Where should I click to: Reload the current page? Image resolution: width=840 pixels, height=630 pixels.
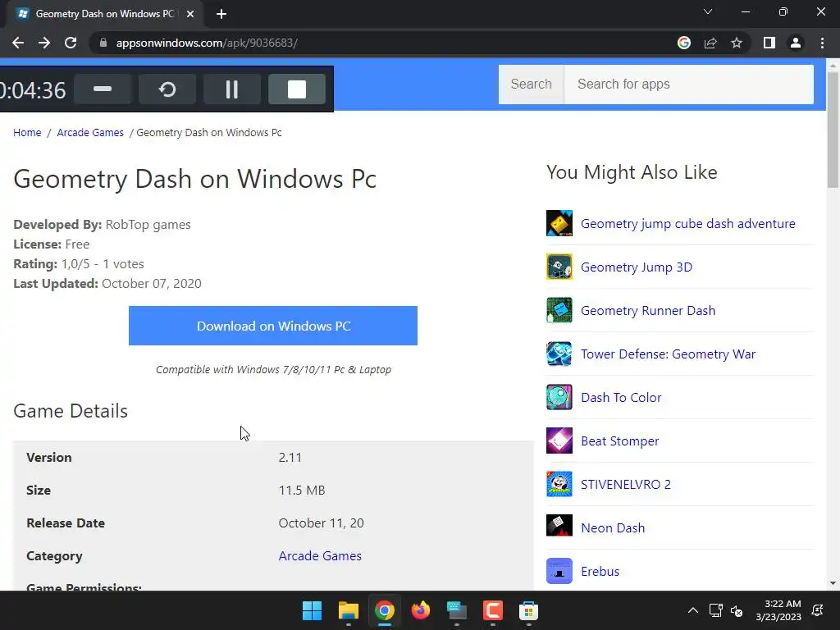pos(71,43)
